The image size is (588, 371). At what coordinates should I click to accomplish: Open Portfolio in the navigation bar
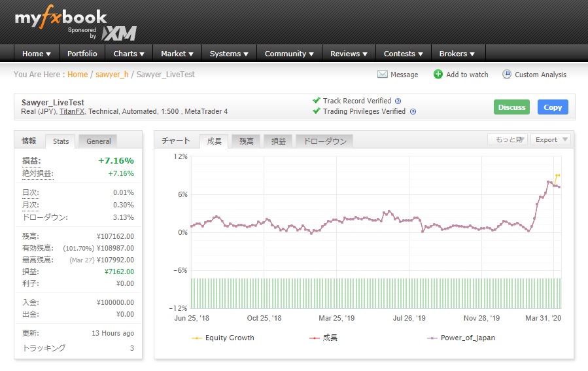pos(82,54)
